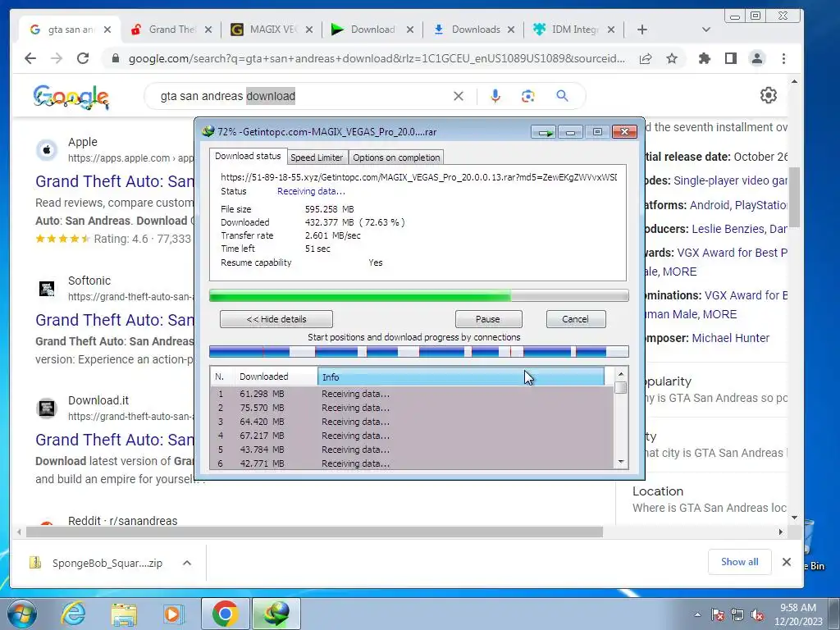Click the Internet Download Manager taskbar icon
Image resolution: width=840 pixels, height=630 pixels.
coord(276,614)
